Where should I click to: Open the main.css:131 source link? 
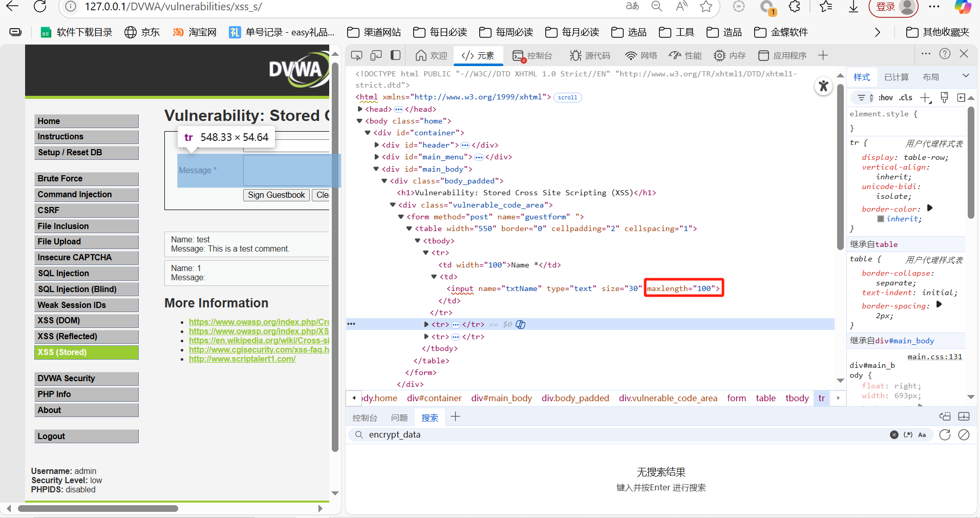(x=934, y=357)
